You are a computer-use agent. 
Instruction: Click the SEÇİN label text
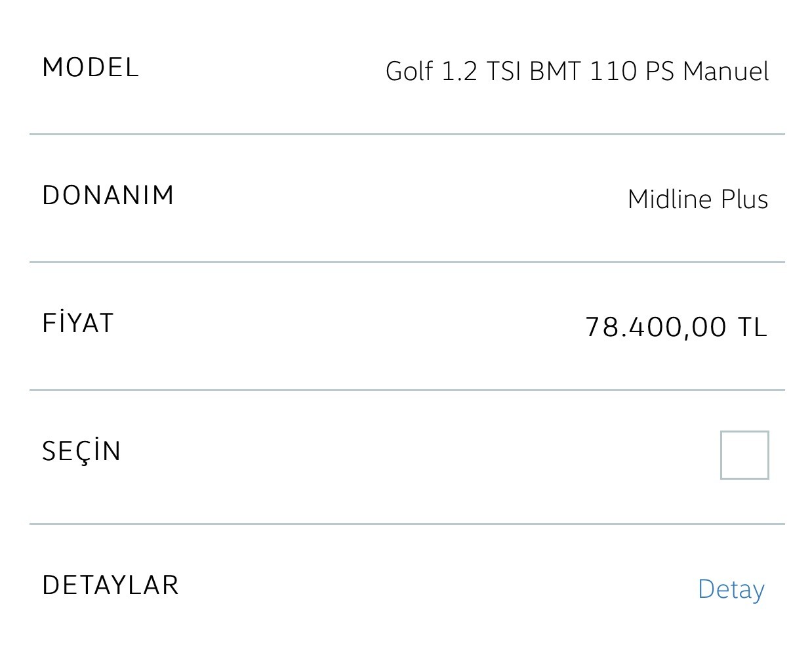point(81,450)
